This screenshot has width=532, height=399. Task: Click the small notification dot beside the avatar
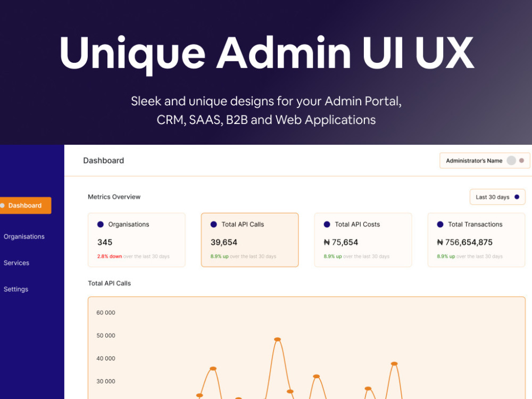click(522, 160)
